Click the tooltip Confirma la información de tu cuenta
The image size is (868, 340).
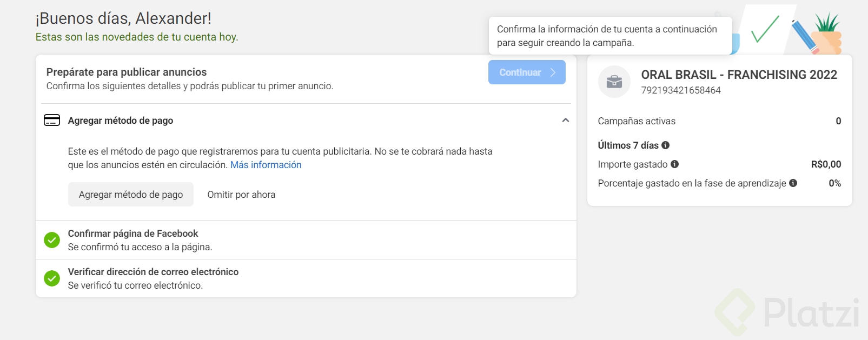610,36
